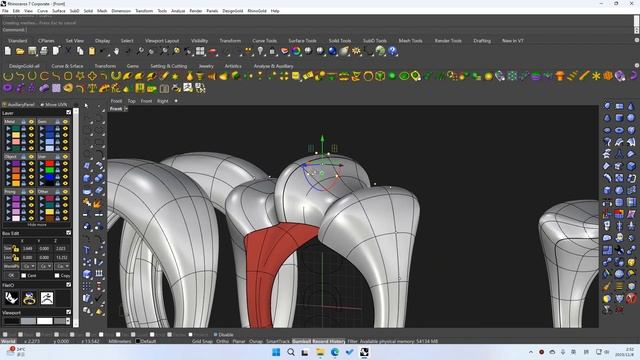The image size is (640, 360).
Task: Click the blue render sphere icon
Action: (x=332, y=51)
